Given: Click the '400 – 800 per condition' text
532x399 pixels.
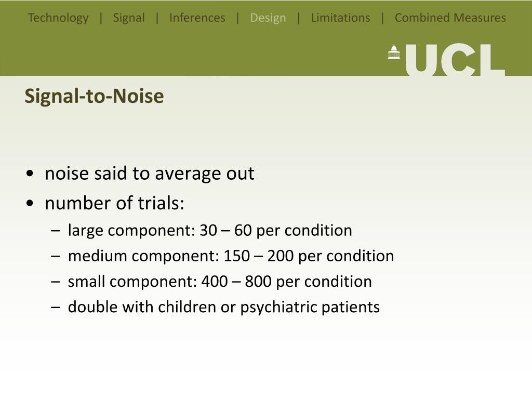Looking at the screenshot, I should click(287, 282).
